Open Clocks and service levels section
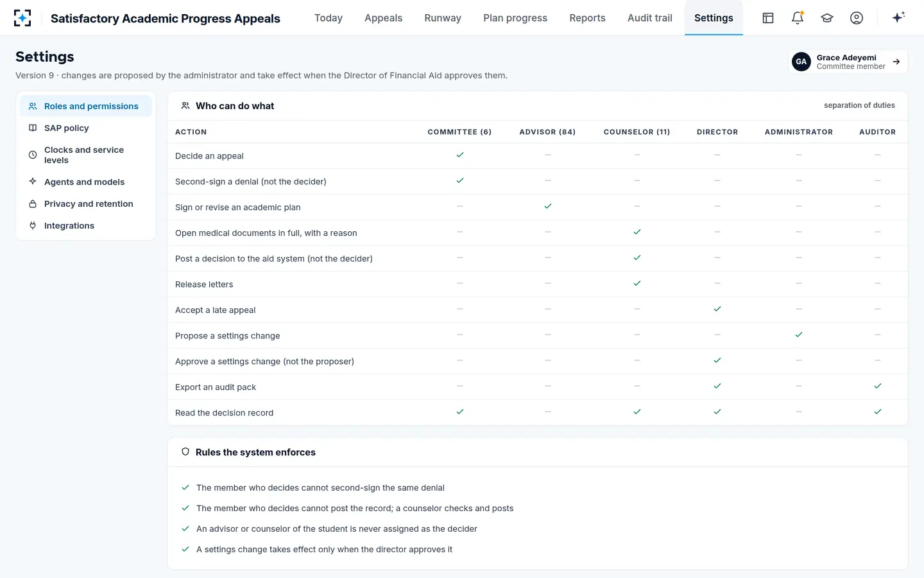The image size is (924, 578). [86, 155]
